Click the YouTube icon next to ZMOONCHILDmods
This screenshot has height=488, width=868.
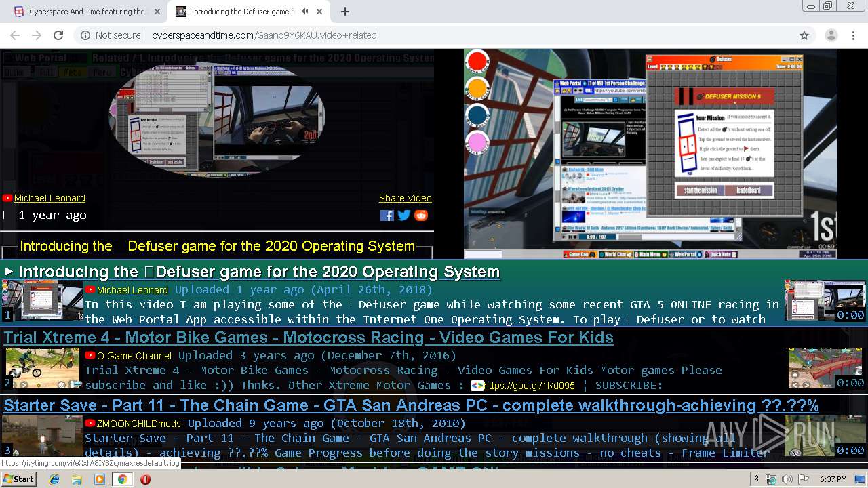click(x=90, y=424)
